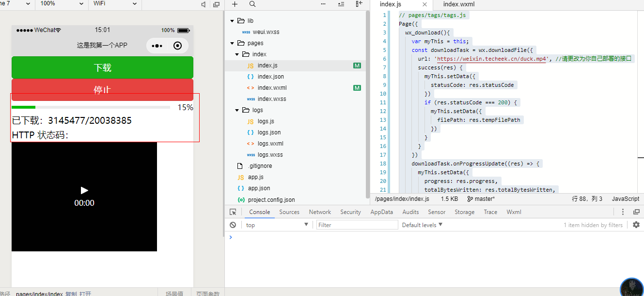Detach the simulator window using the pop-out icon
The image size is (644, 296).
(x=216, y=4)
